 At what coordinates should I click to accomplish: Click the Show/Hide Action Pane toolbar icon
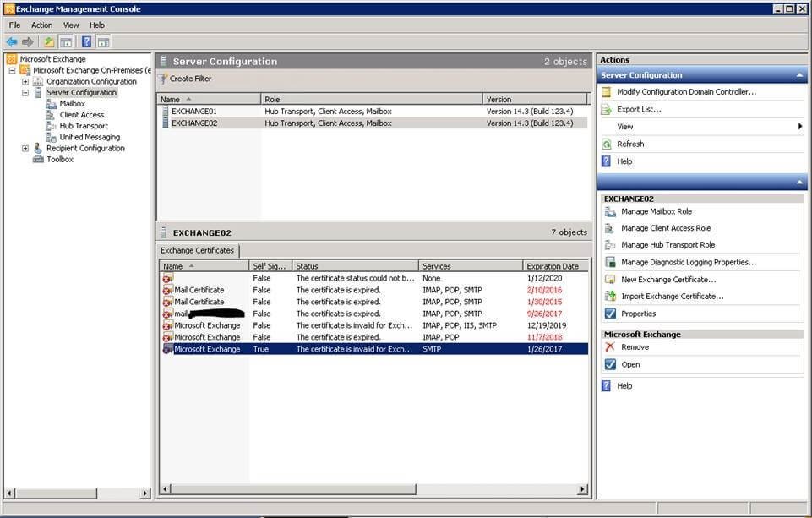pos(104,42)
